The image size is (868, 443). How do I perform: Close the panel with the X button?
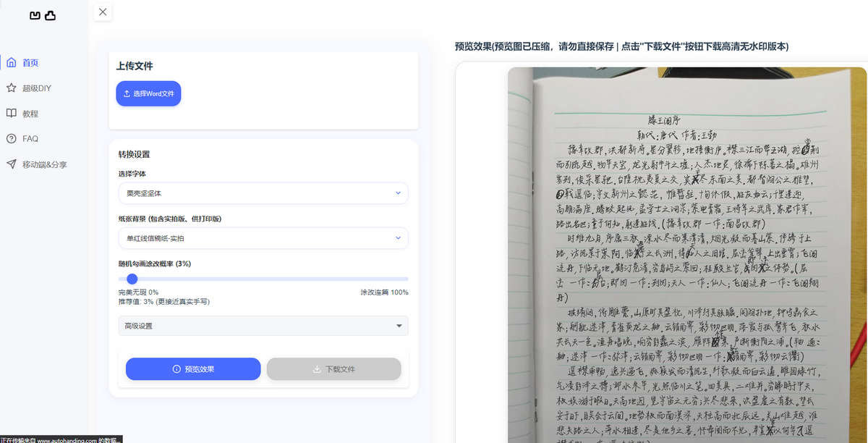103,12
